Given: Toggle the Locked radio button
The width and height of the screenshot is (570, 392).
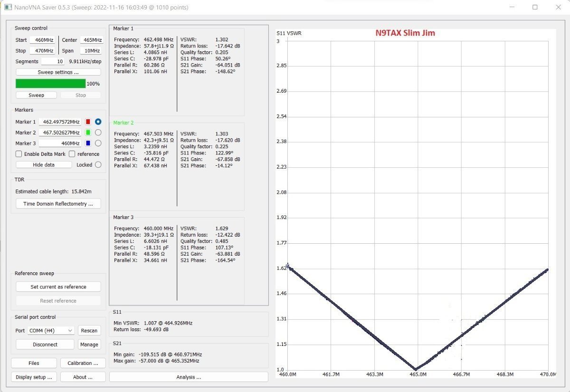Looking at the screenshot, I should click(98, 165).
